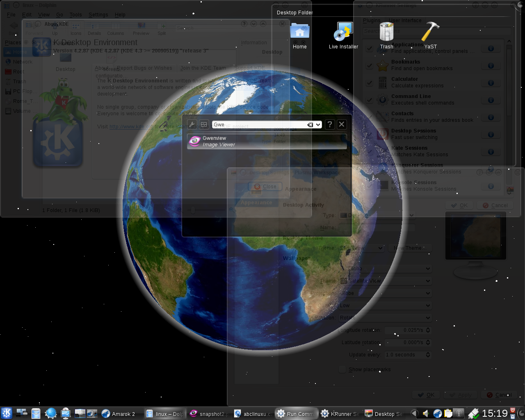Open the Dolphin View menu
The image size is (525, 420).
coord(44,15)
